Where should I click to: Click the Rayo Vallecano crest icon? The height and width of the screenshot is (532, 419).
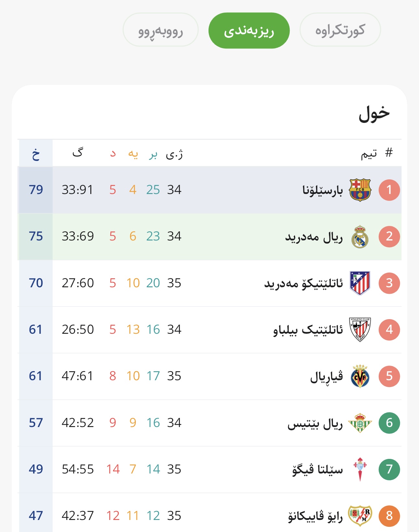[x=360, y=516]
